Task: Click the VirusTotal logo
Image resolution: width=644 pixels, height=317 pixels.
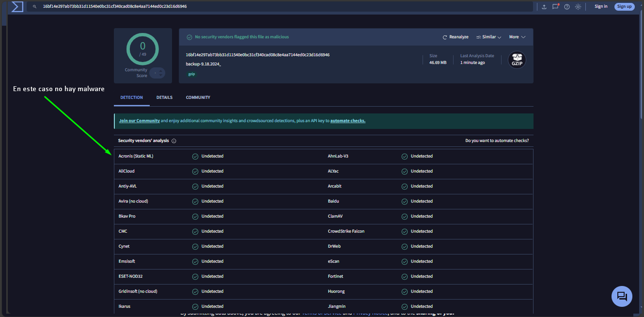Action: [16, 7]
